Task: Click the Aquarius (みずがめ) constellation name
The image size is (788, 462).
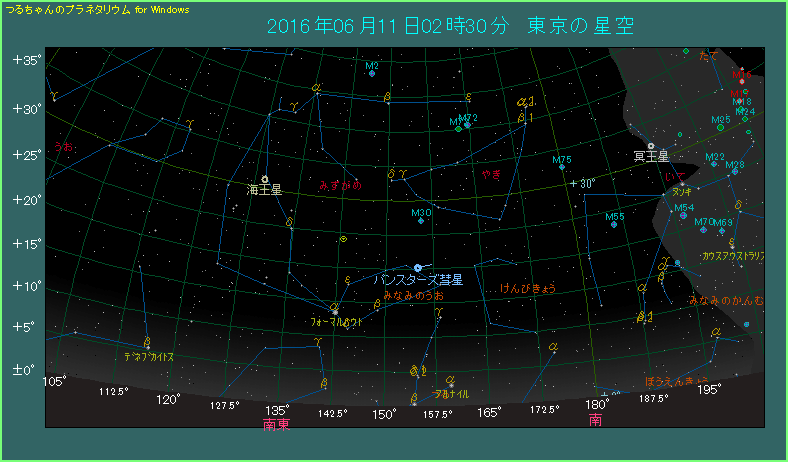Action: (x=339, y=185)
